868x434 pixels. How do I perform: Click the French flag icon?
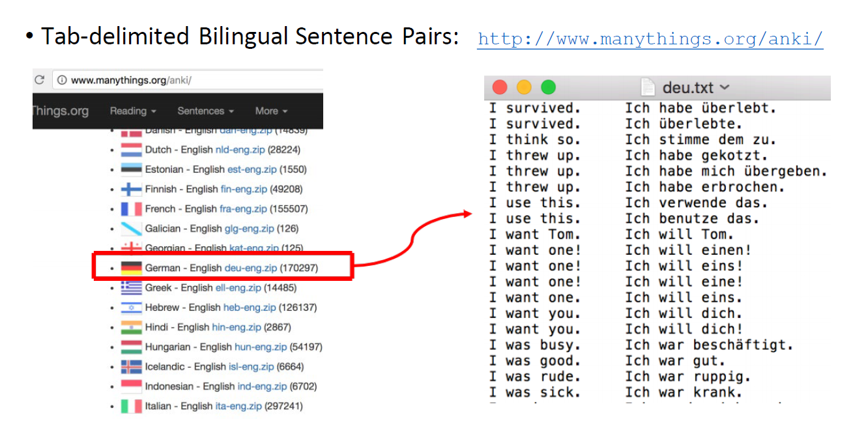[x=131, y=209]
